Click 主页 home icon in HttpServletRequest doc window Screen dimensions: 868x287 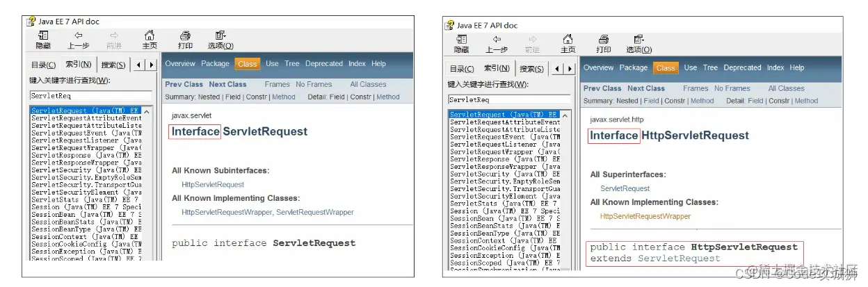click(568, 44)
